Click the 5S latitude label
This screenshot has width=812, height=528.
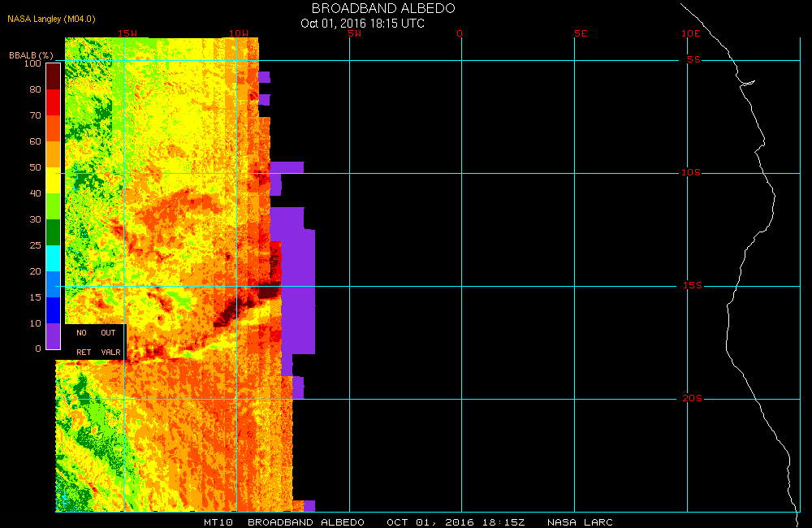(x=694, y=59)
